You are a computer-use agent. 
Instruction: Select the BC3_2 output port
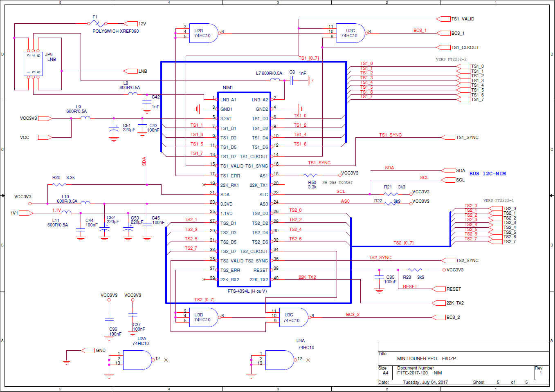tap(439, 317)
